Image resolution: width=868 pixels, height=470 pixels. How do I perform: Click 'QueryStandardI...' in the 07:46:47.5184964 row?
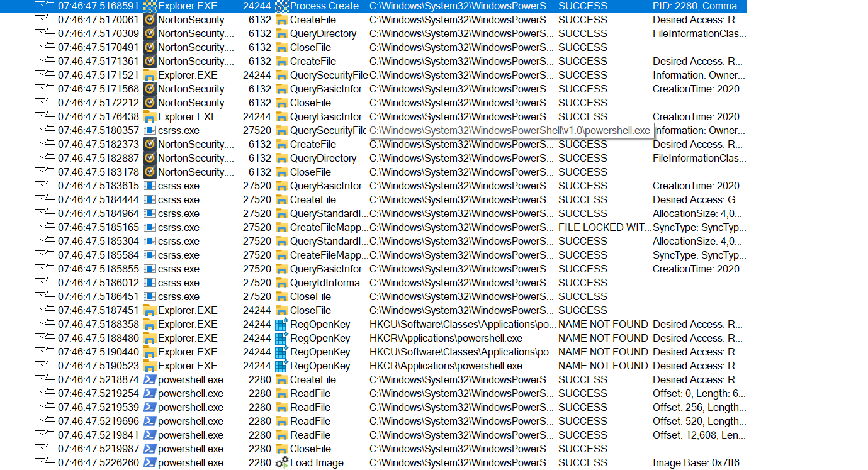click(329, 214)
